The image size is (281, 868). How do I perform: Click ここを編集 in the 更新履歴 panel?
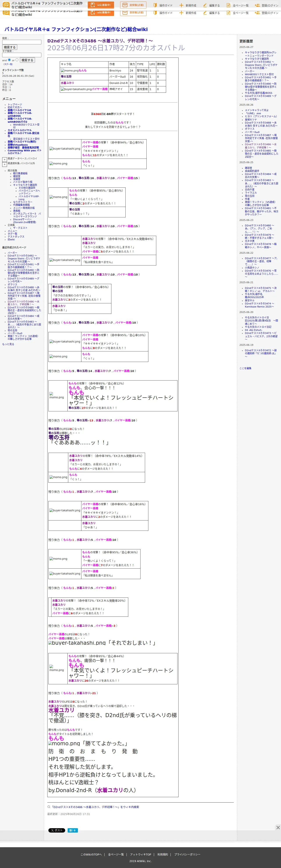tap(245, 368)
